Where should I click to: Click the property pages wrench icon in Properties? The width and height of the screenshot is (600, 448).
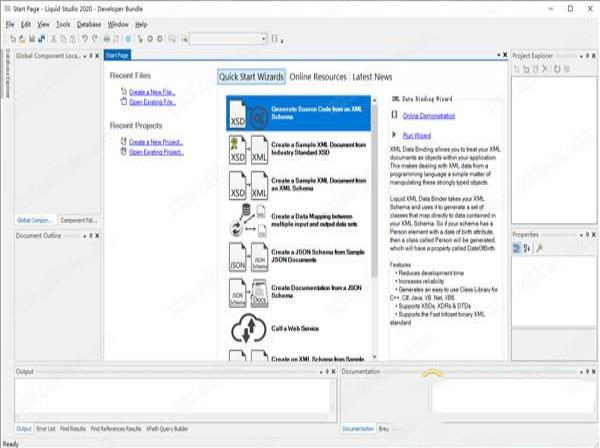pyautogui.click(x=540, y=247)
